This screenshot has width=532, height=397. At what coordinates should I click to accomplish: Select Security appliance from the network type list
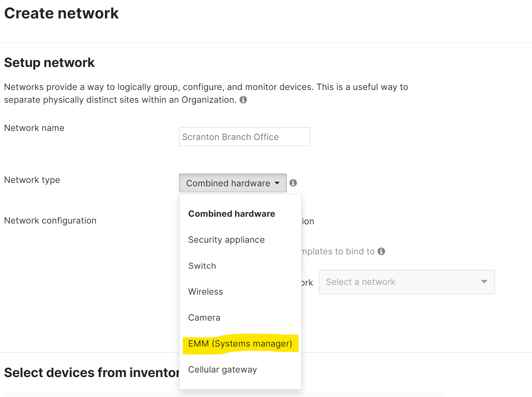pos(226,240)
